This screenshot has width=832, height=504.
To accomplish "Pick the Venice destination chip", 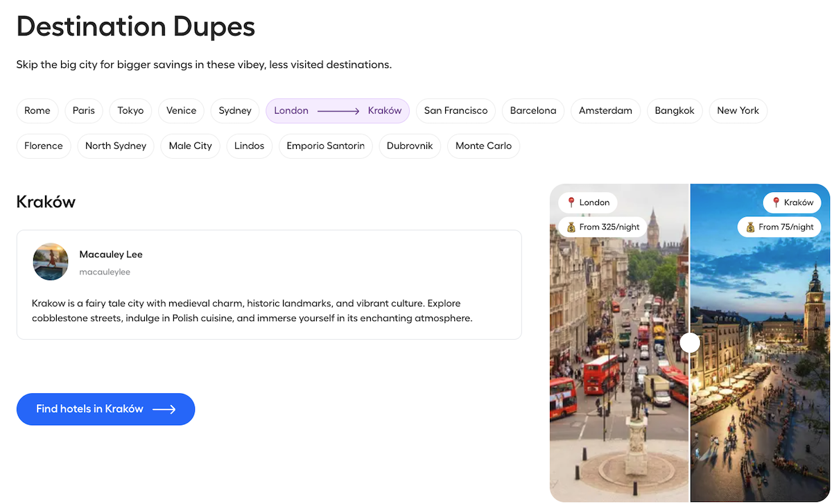I will click(182, 111).
